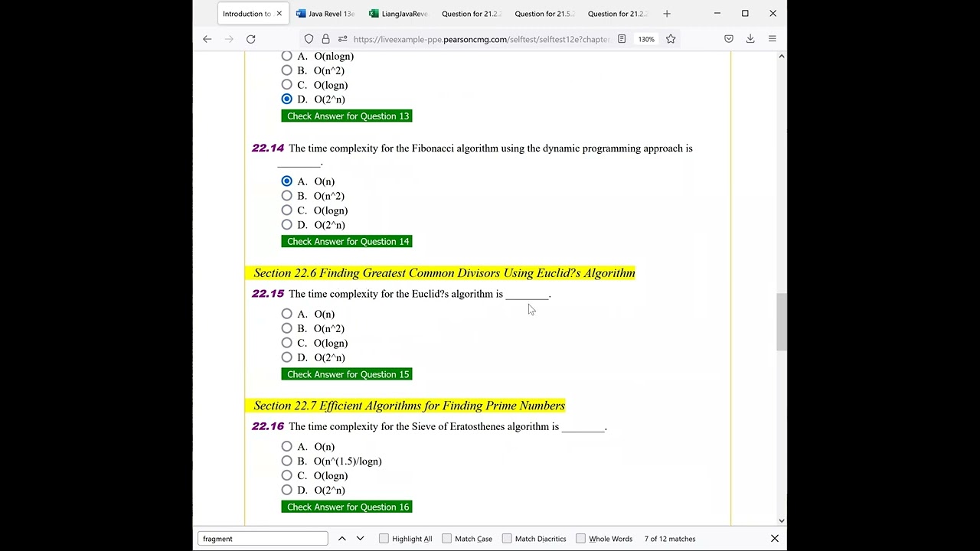Select option A O(n) for question 22.14
980x551 pixels.
286,181
